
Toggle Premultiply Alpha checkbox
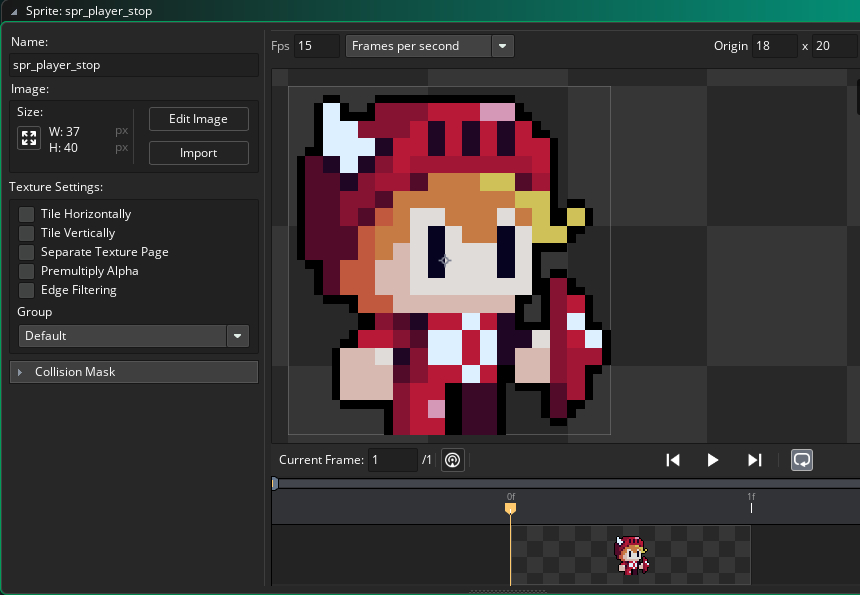pos(26,271)
